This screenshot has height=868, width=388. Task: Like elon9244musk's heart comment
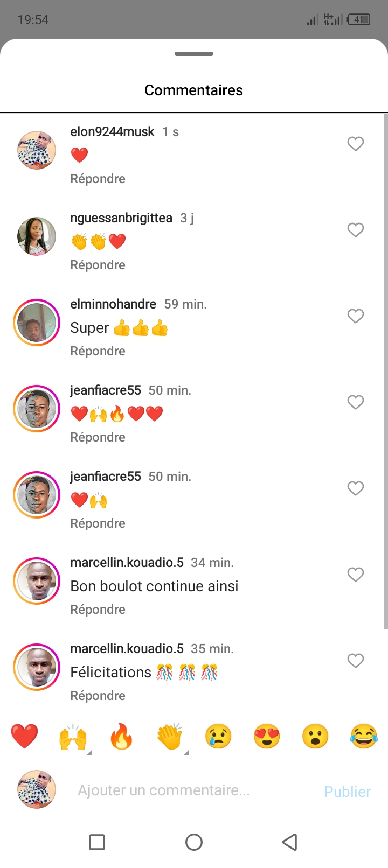(355, 144)
